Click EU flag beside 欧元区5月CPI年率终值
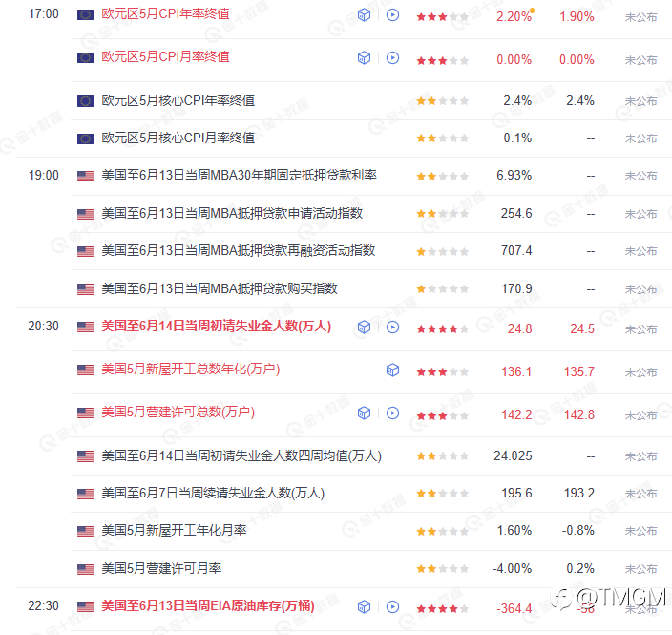 click(85, 15)
